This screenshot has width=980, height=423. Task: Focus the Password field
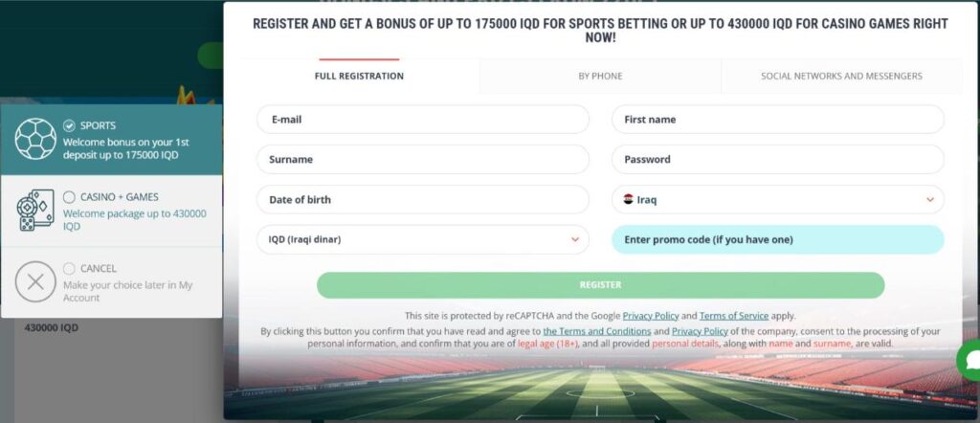pos(777,160)
